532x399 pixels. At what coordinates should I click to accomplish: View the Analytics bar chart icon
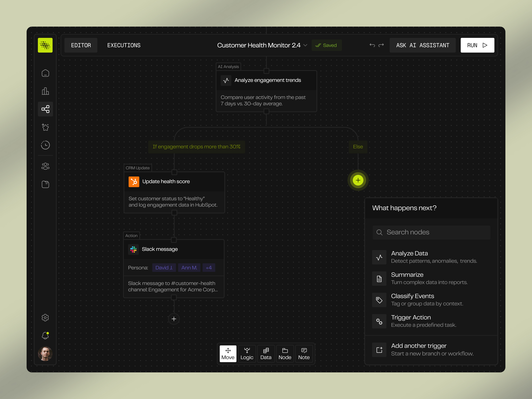pyautogui.click(x=45, y=91)
